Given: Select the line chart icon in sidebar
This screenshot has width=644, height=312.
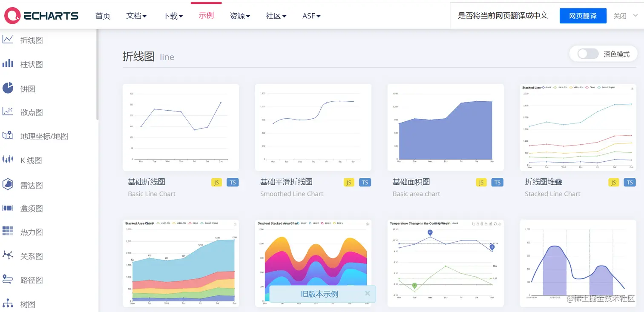Looking at the screenshot, I should (x=8, y=40).
